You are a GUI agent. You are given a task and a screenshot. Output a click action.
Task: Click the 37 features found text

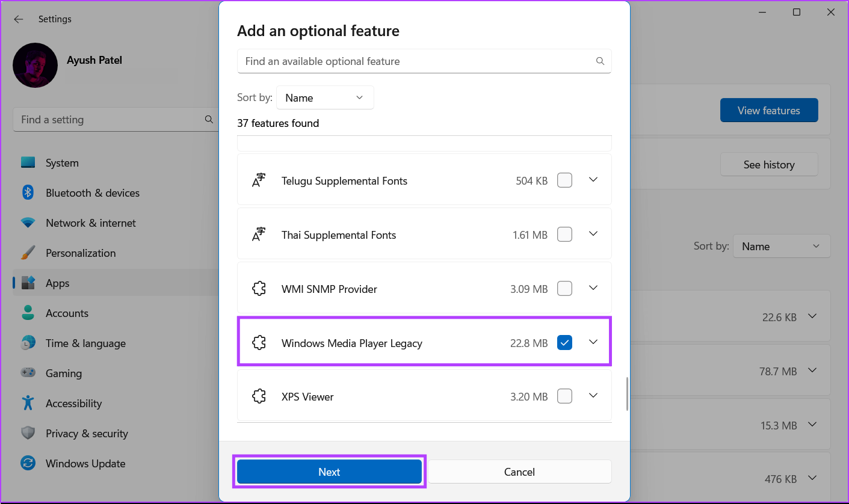click(278, 123)
